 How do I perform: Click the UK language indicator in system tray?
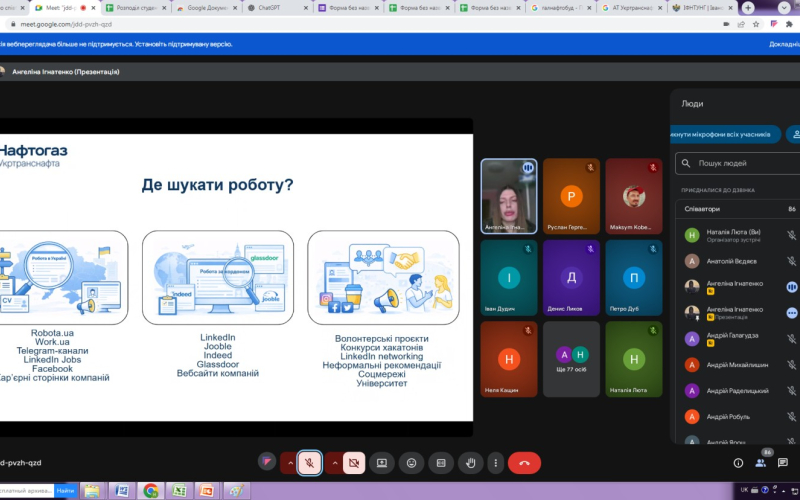click(x=744, y=490)
